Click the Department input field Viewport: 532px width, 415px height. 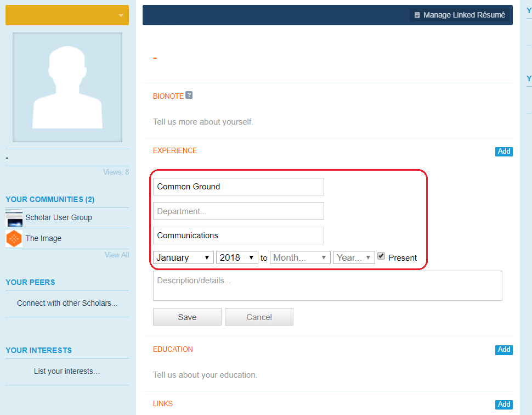click(x=239, y=211)
